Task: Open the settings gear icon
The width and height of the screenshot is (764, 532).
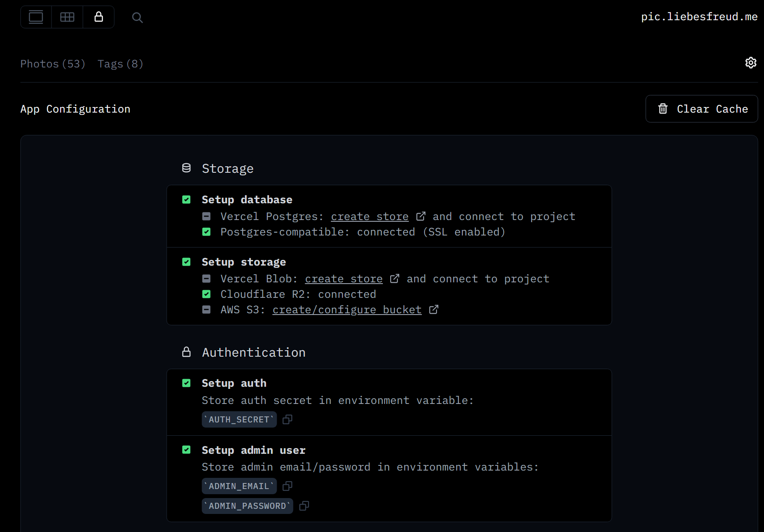Action: 750,63
